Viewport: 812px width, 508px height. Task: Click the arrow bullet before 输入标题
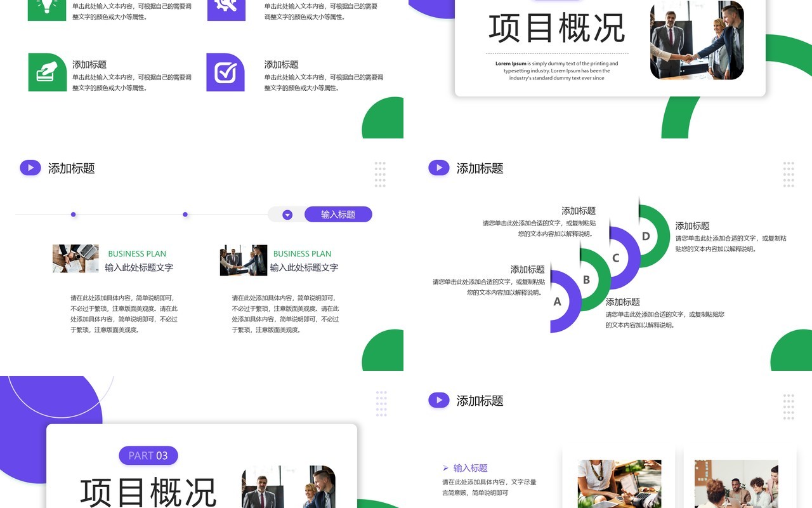click(x=446, y=468)
